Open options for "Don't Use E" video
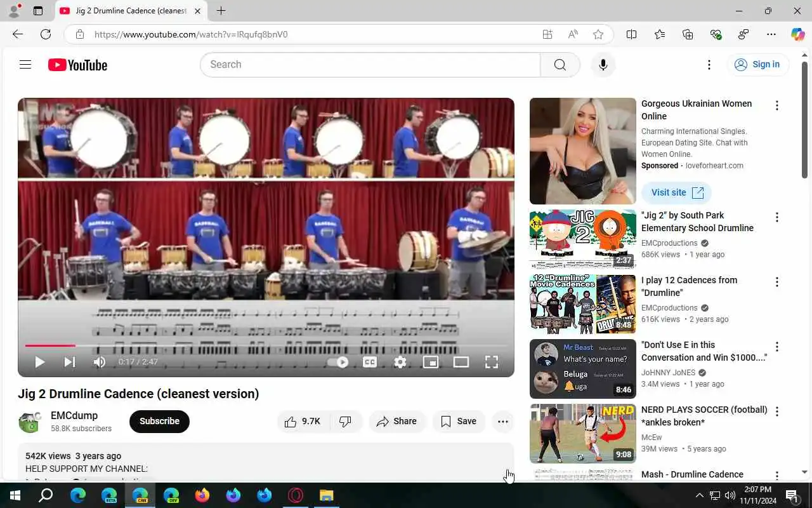Image resolution: width=812 pixels, height=508 pixels. [776, 347]
